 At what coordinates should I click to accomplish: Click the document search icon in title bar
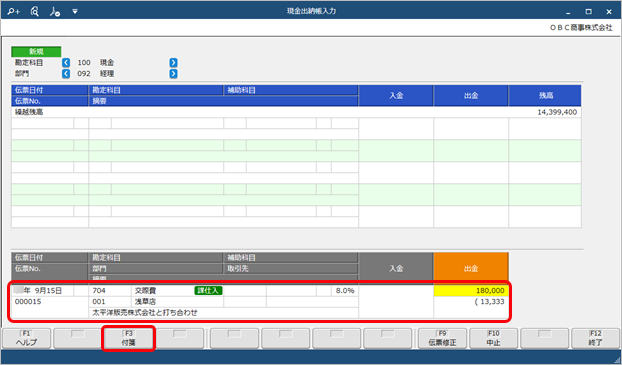pos(35,12)
